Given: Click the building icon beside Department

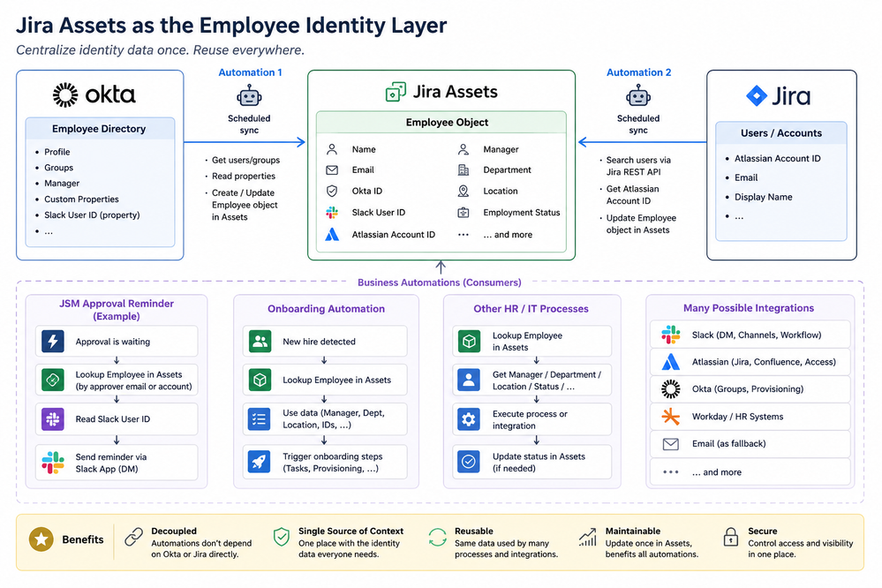Looking at the screenshot, I should coord(463,170).
